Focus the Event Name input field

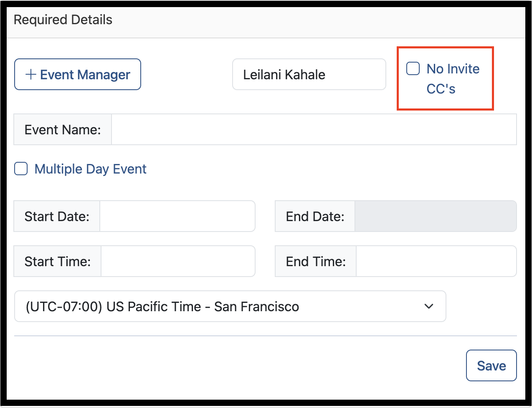pos(314,129)
